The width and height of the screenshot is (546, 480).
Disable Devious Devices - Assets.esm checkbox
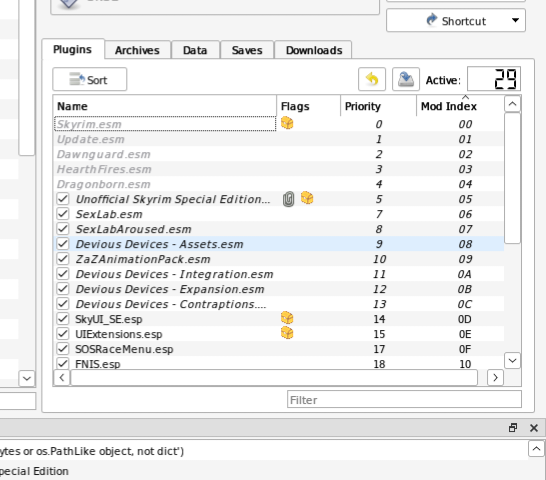[63, 244]
